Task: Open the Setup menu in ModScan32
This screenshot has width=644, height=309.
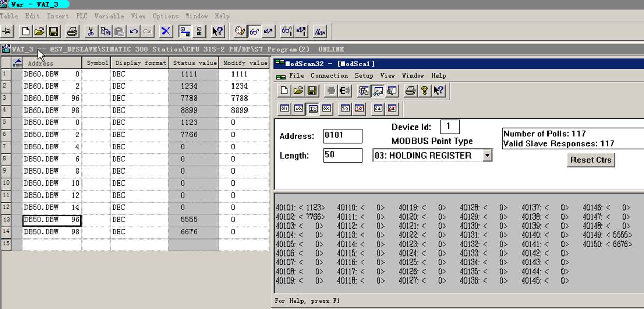Action: point(364,76)
